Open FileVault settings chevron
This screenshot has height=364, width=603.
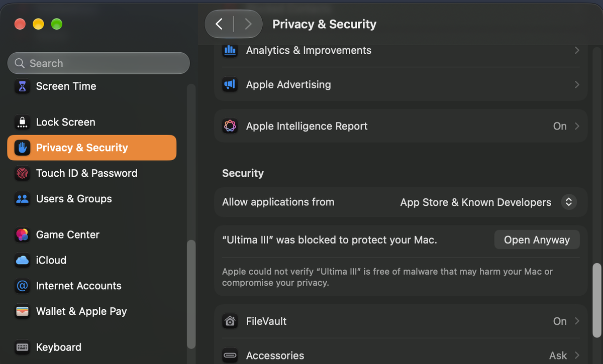click(577, 321)
